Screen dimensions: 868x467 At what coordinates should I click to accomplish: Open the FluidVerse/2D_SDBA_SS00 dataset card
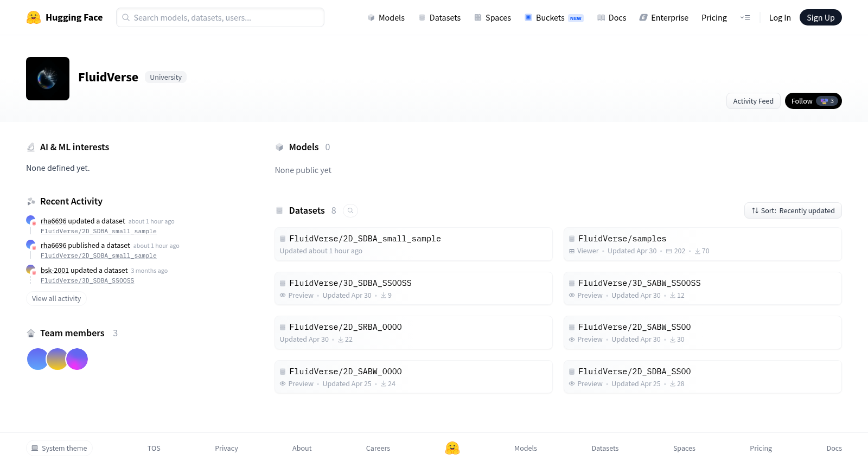[703, 377]
